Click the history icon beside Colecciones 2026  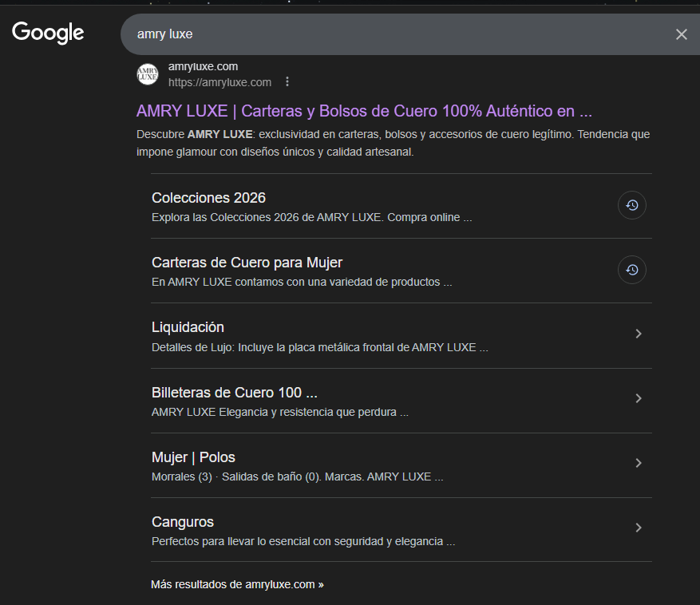tap(631, 205)
